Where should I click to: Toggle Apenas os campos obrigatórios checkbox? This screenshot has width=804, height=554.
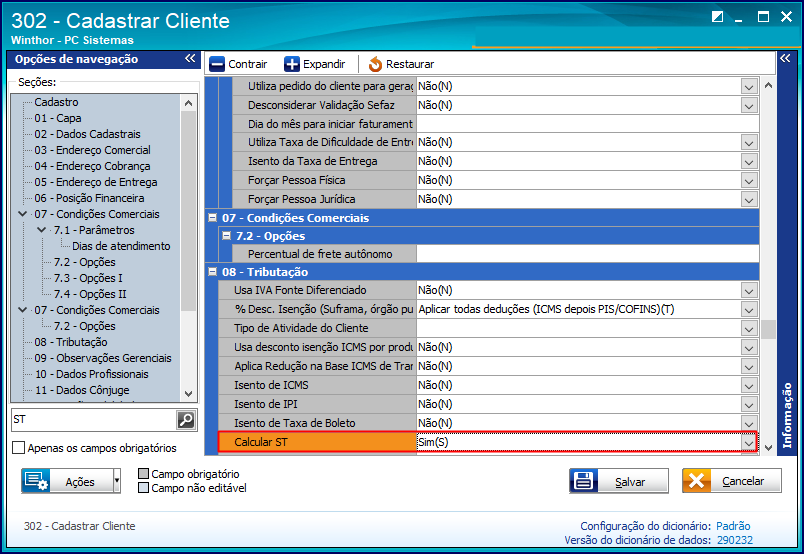pos(18,448)
